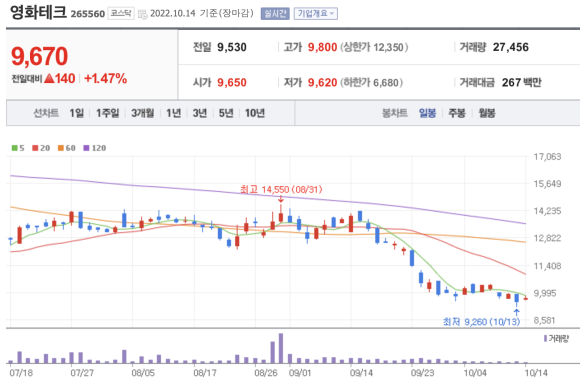
Task: Select the 10년 line chart tab
Action: [x=255, y=113]
